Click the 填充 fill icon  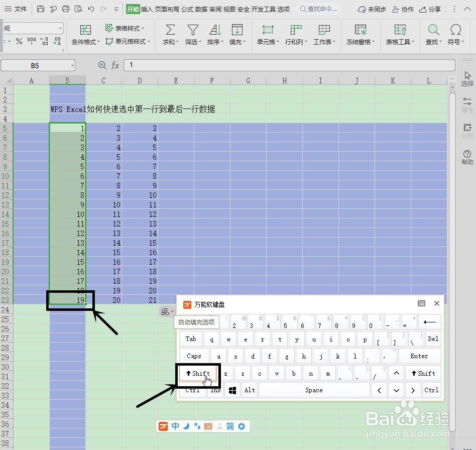click(x=237, y=30)
